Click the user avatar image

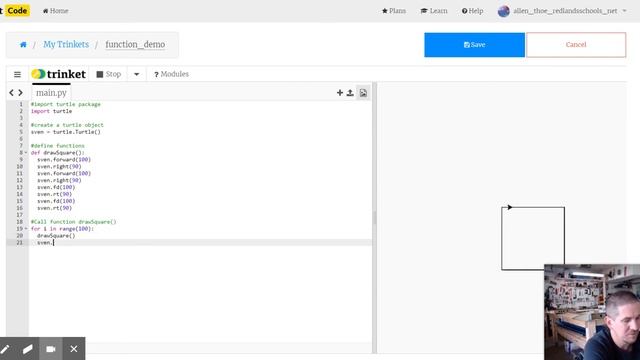point(504,11)
